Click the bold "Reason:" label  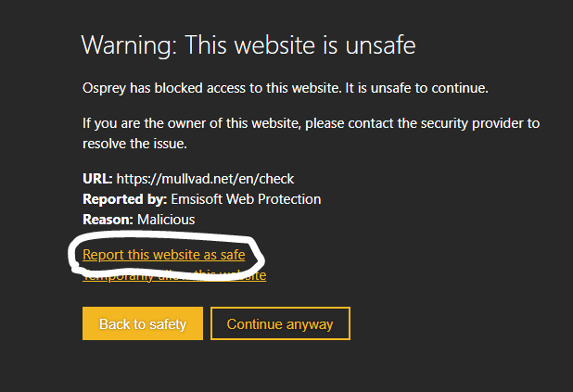coord(108,220)
